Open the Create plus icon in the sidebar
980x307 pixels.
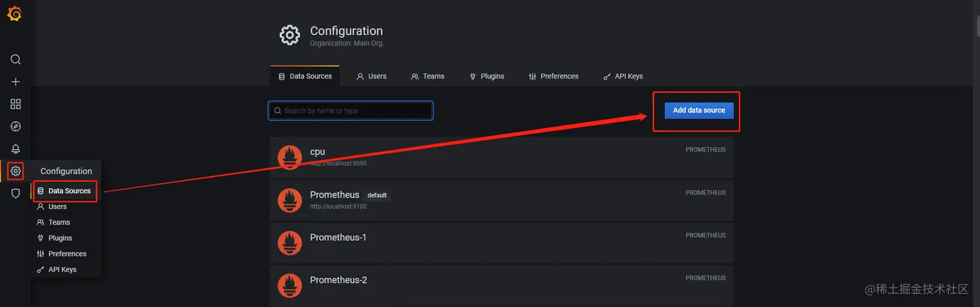coord(16,82)
